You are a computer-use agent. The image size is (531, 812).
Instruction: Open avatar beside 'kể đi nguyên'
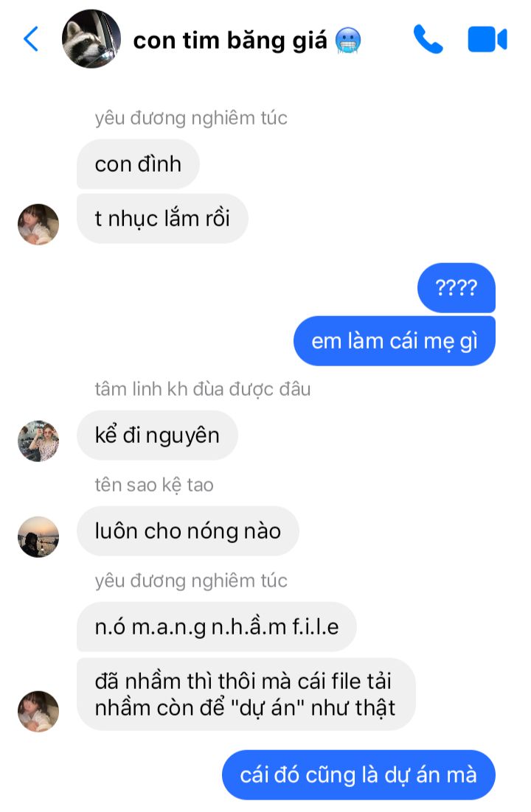coord(38,441)
